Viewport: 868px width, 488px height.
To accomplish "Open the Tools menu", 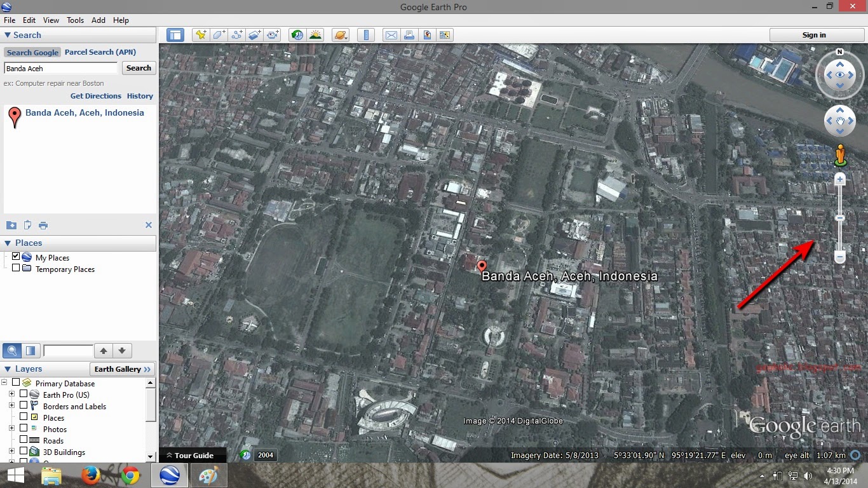I will pyautogui.click(x=75, y=20).
